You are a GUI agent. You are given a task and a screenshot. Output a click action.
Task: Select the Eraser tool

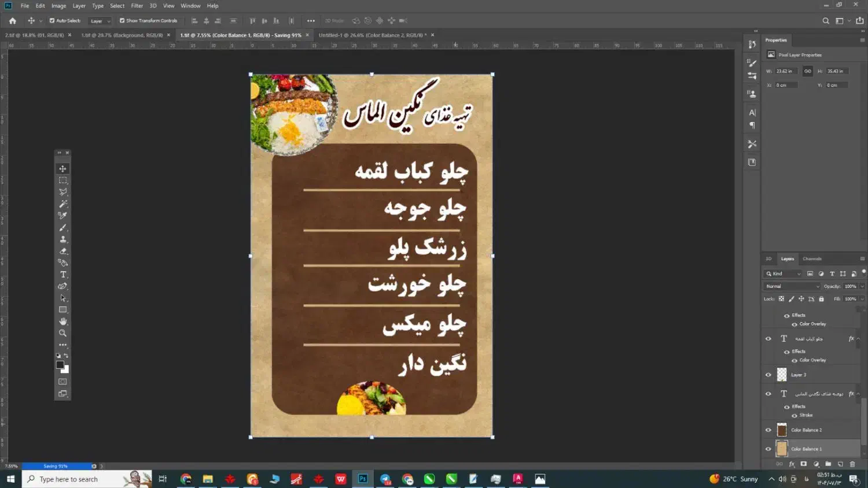click(x=62, y=251)
